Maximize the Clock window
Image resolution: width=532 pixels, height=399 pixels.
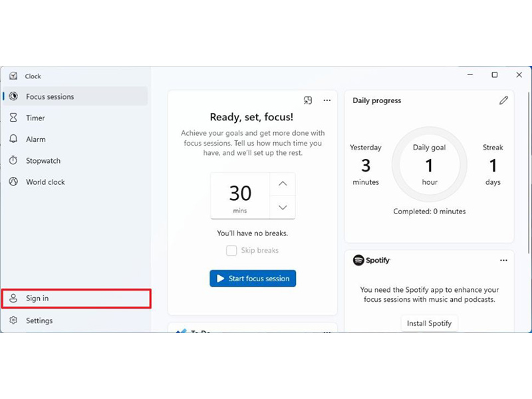coord(495,74)
